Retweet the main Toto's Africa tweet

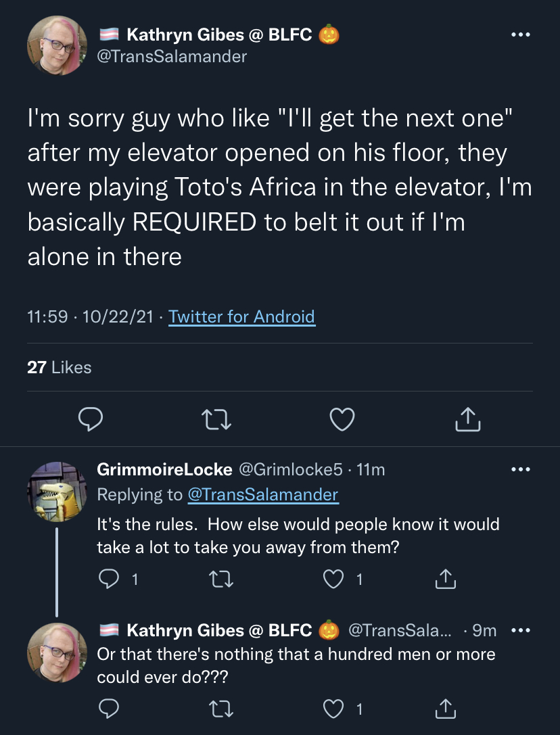click(x=216, y=419)
